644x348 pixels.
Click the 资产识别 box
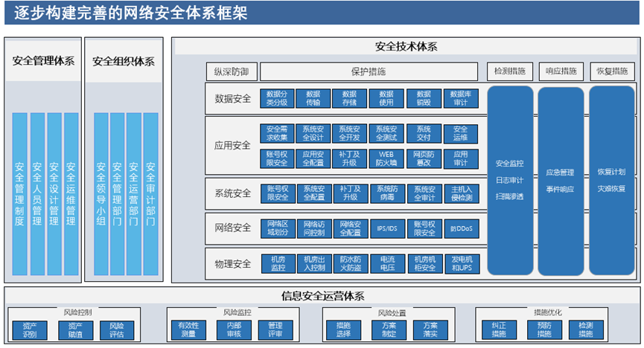pyautogui.click(x=30, y=329)
